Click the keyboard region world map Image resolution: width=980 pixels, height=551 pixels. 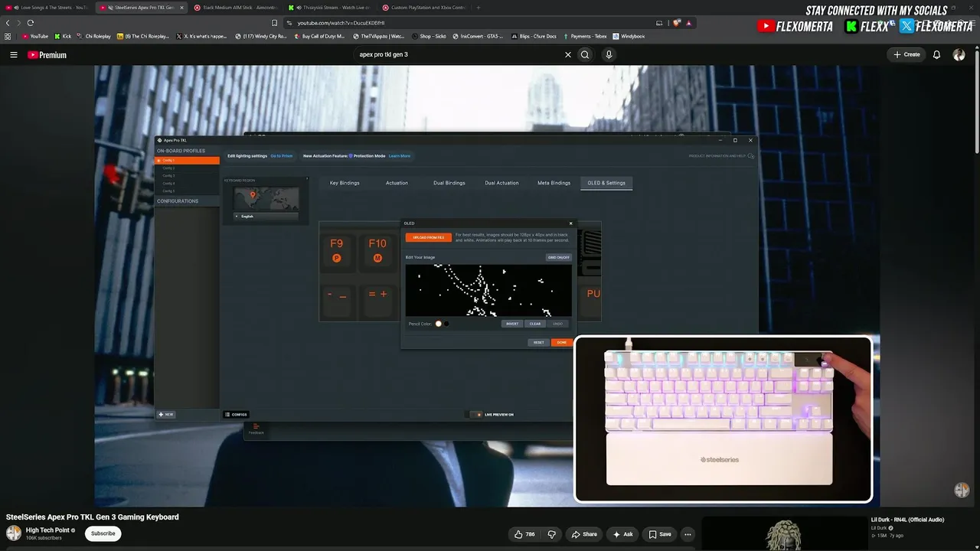coord(266,197)
